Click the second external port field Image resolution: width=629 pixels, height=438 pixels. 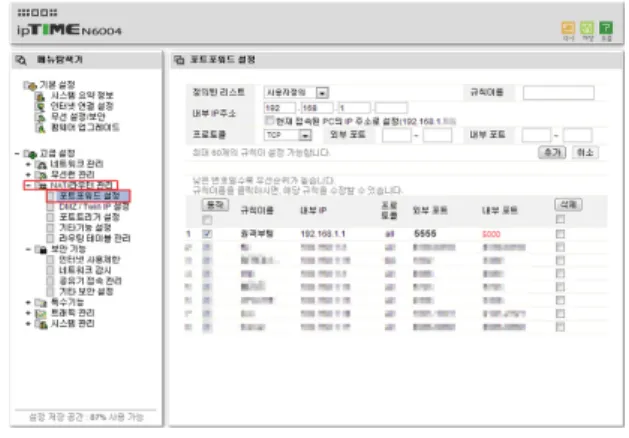437,136
